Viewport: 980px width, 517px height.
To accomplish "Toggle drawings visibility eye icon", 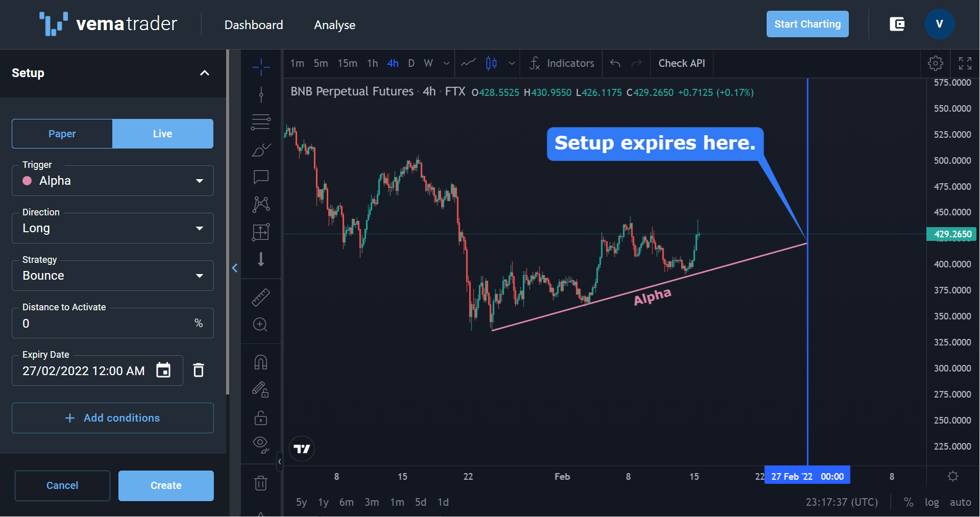I will tap(261, 445).
